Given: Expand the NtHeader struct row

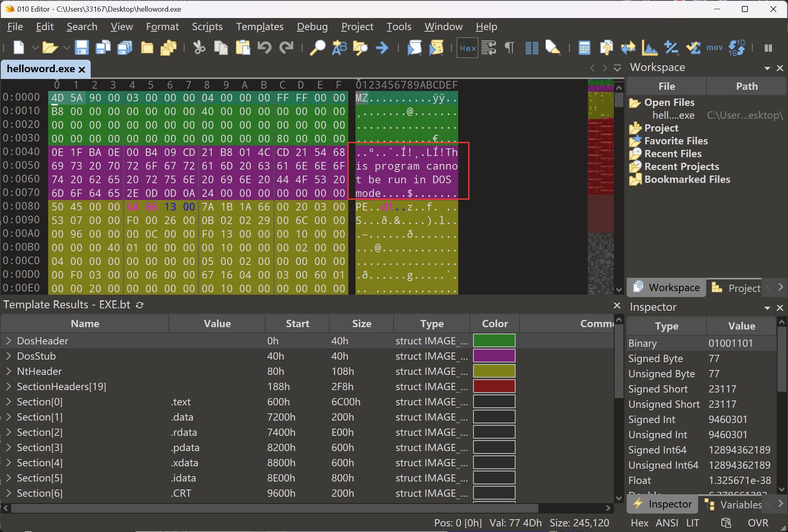Looking at the screenshot, I should (8, 371).
